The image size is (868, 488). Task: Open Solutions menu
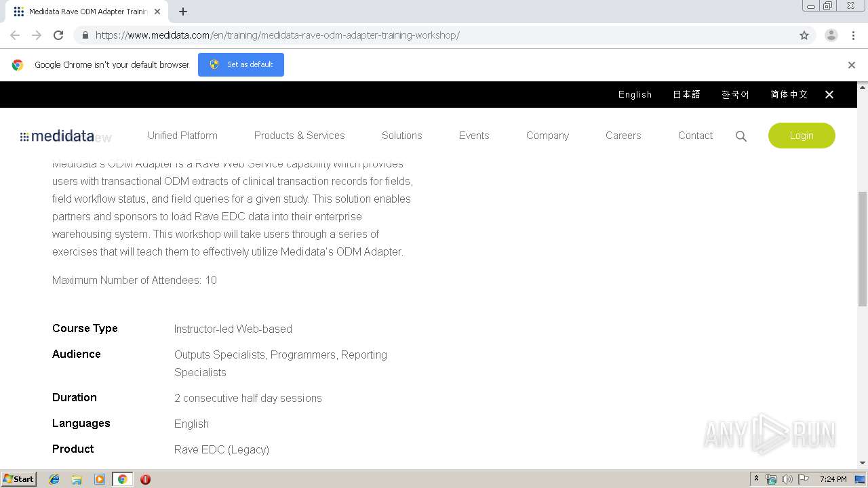(402, 136)
